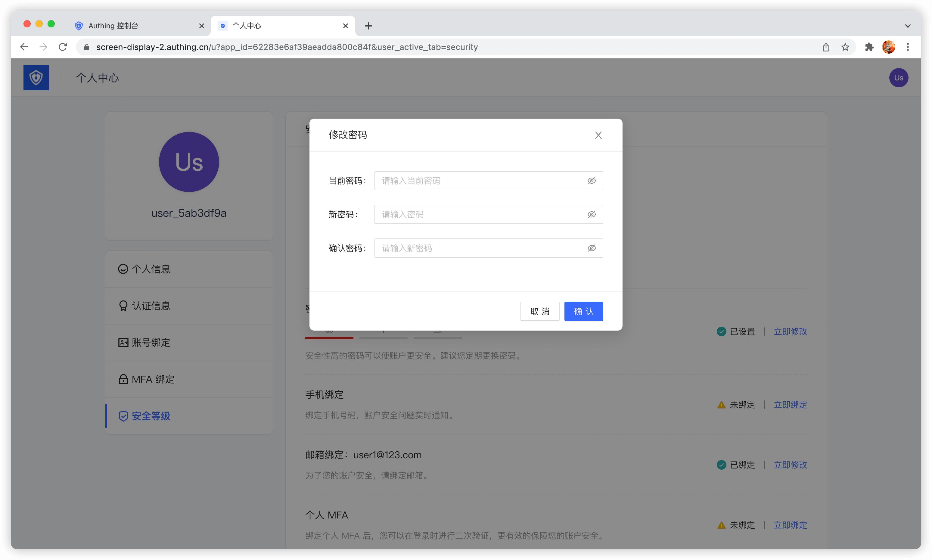Click 立即修改 link for 邮箱绑定
The height and width of the screenshot is (560, 932).
(790, 465)
